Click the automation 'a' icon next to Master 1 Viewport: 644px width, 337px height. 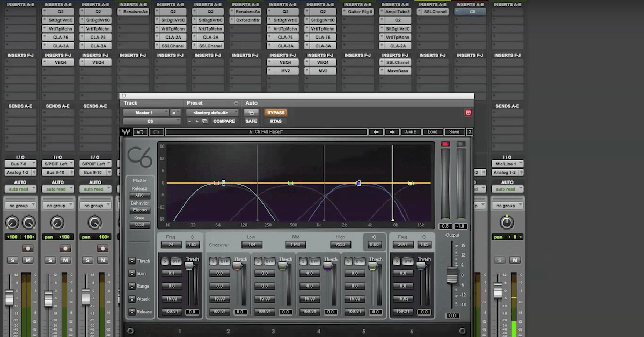click(173, 113)
